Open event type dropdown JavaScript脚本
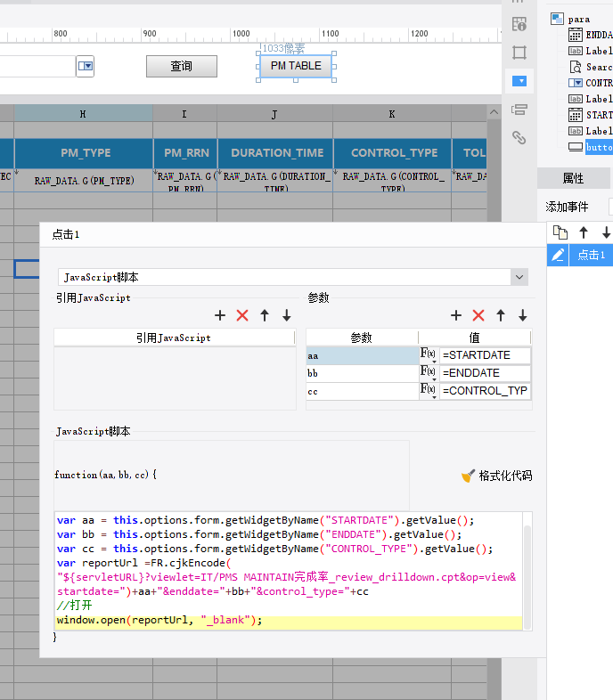Screen dimensions: 613x700 click(519, 277)
